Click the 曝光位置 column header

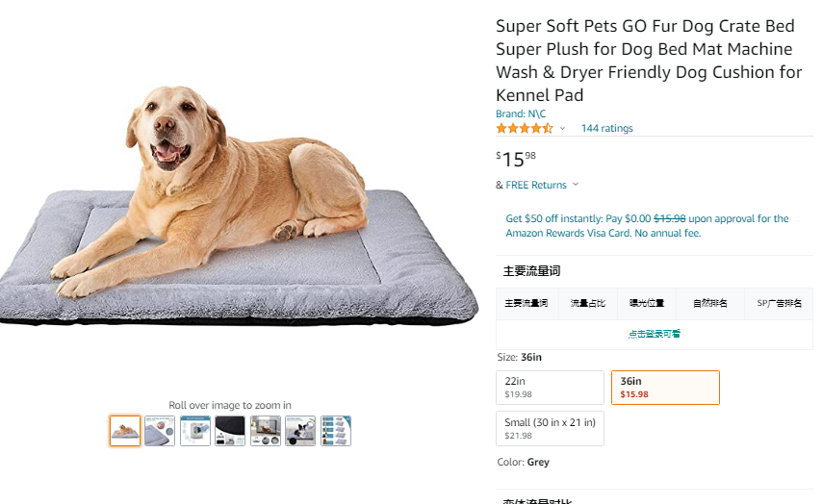[647, 304]
